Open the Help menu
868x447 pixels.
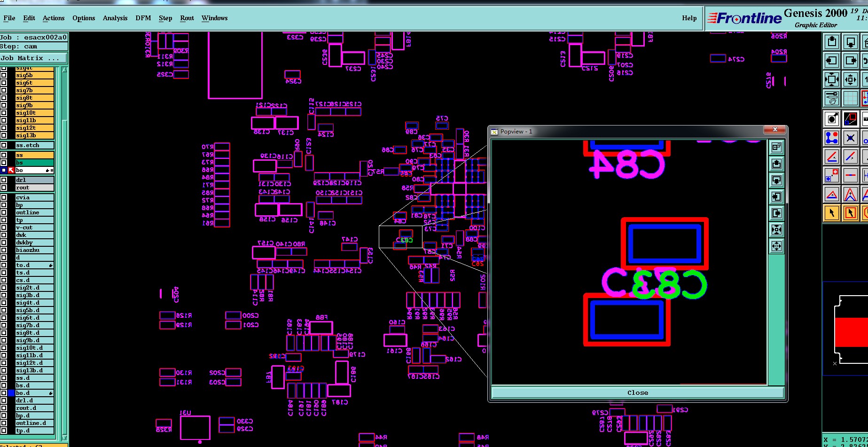pos(689,18)
